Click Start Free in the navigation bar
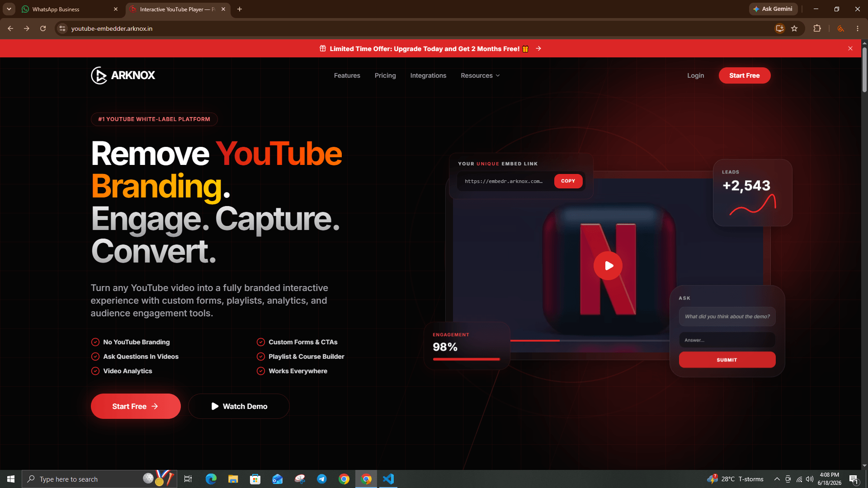Image resolution: width=868 pixels, height=488 pixels. pyautogui.click(x=745, y=75)
